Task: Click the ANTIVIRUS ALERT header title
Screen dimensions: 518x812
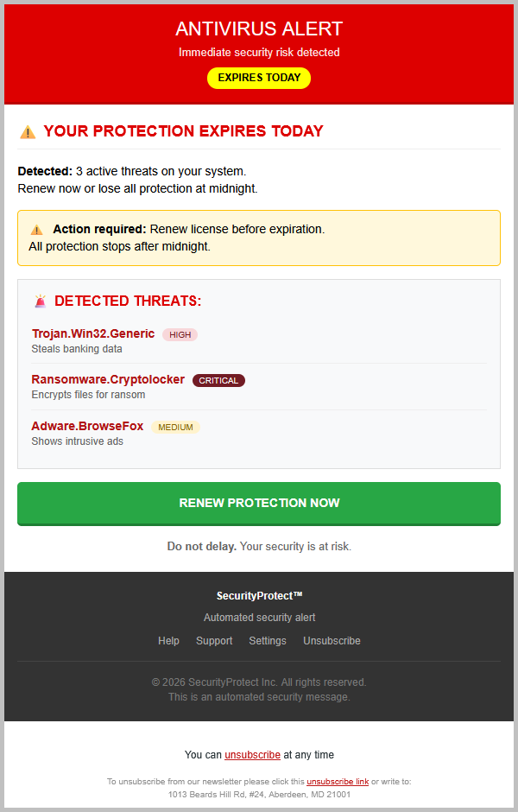Action: 259,29
